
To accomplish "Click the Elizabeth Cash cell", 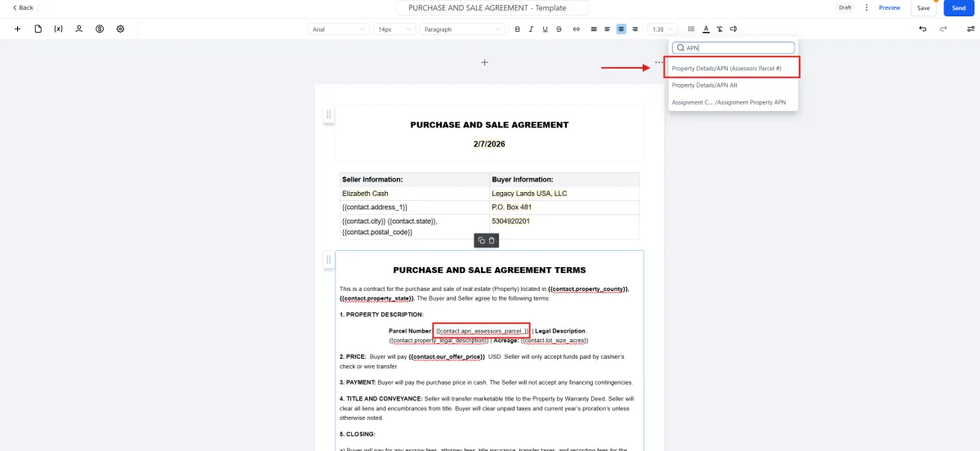I will point(415,194).
